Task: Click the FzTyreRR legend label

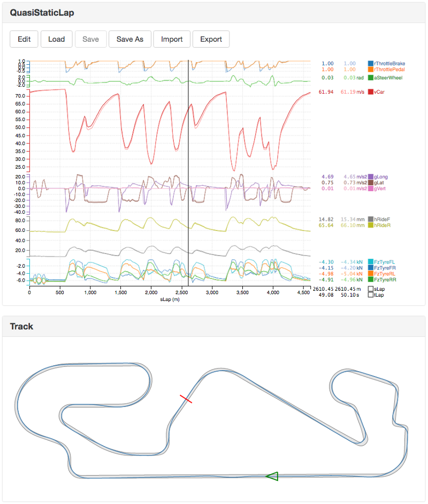Action: coord(385,280)
